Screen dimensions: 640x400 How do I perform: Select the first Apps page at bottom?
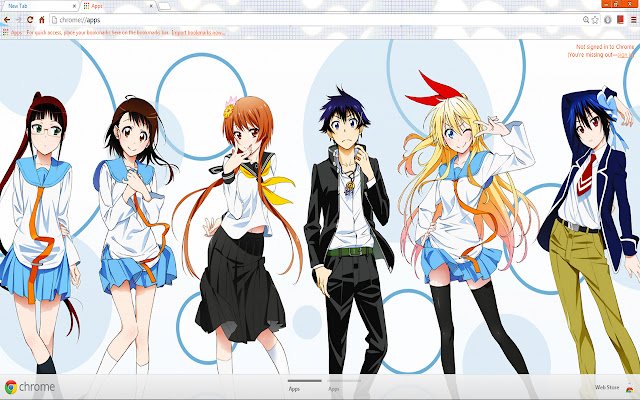click(304, 386)
